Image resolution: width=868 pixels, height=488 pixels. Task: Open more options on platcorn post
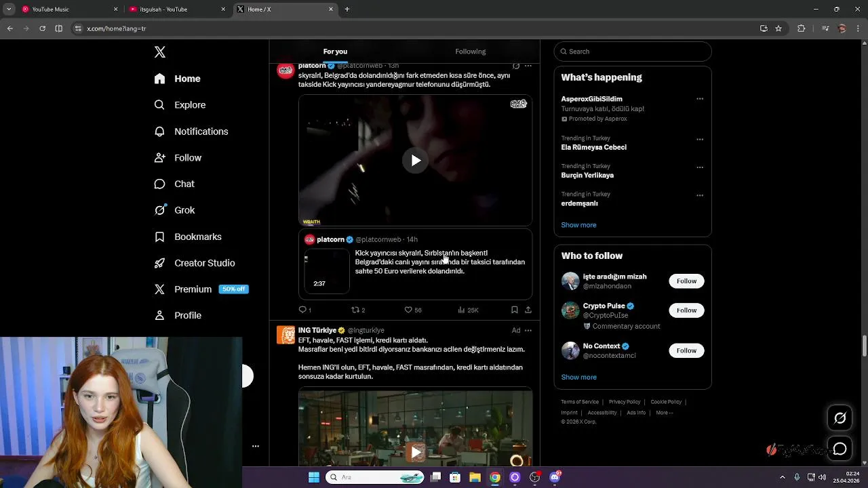click(528, 66)
